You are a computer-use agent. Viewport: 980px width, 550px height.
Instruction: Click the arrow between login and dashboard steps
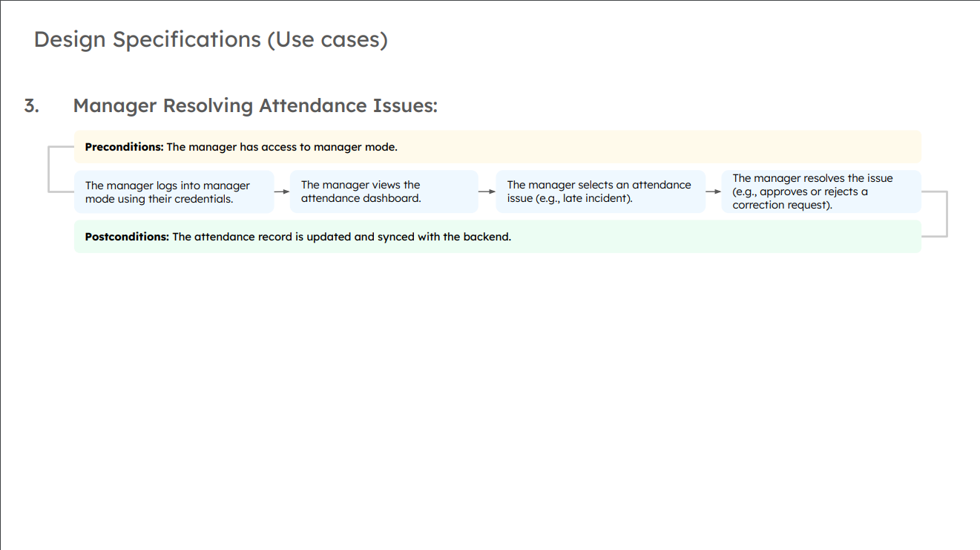click(x=282, y=191)
